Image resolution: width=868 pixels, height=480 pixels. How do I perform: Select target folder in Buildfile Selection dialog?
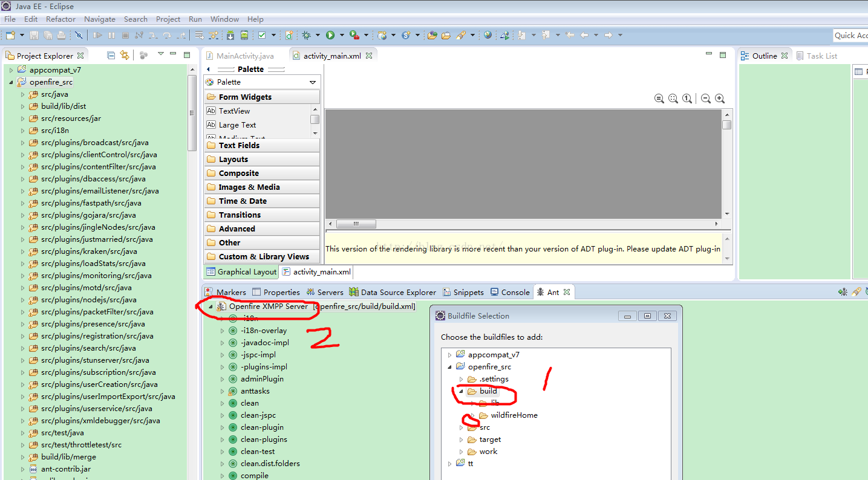pyautogui.click(x=489, y=439)
